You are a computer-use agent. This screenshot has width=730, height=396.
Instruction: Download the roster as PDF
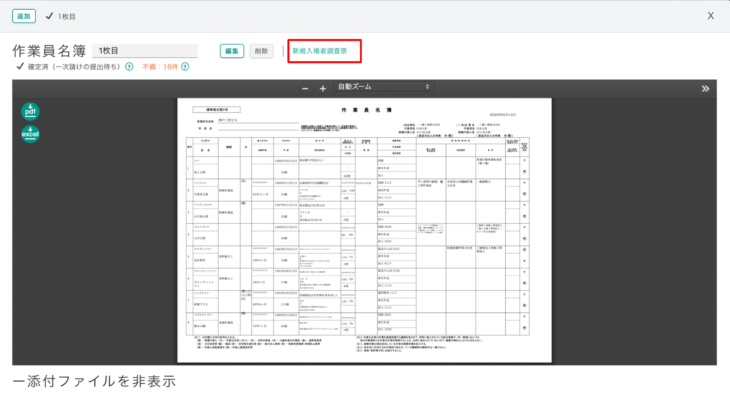point(30,111)
